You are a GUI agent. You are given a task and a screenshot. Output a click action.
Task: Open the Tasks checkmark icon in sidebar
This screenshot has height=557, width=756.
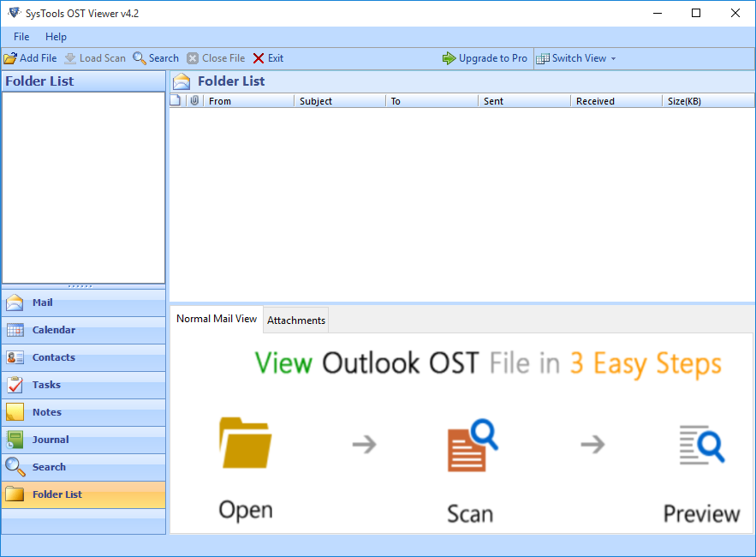click(15, 385)
